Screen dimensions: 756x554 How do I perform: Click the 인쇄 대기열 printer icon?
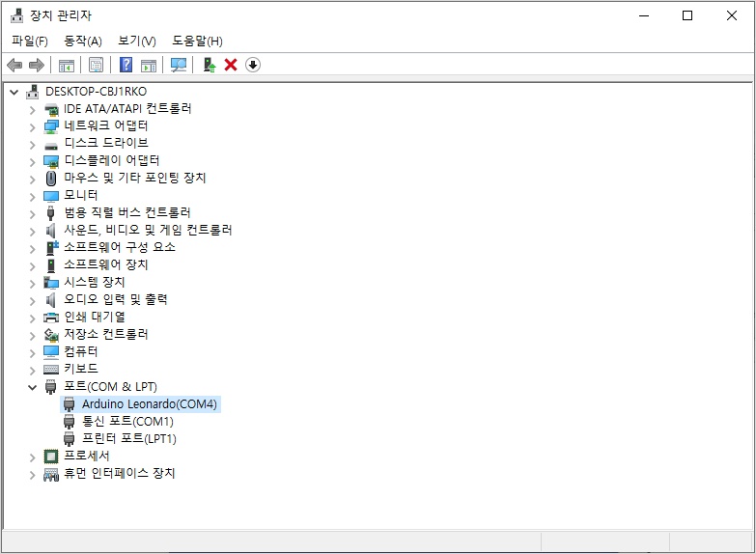pos(51,318)
